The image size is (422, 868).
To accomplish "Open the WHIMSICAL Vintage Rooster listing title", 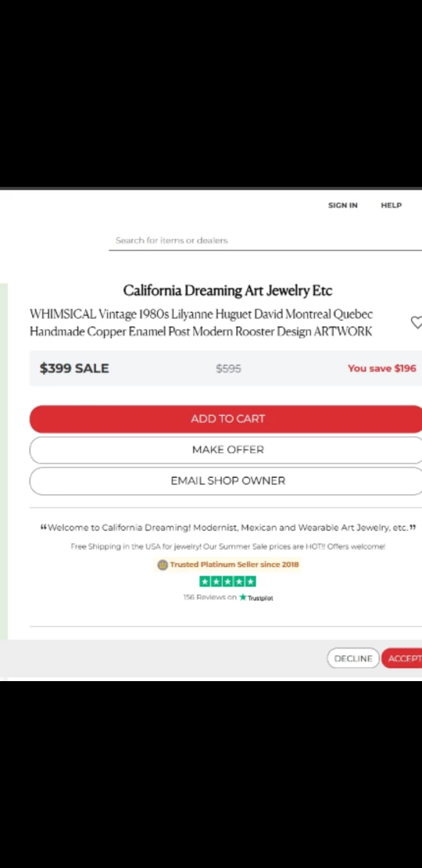I will tap(202, 323).
